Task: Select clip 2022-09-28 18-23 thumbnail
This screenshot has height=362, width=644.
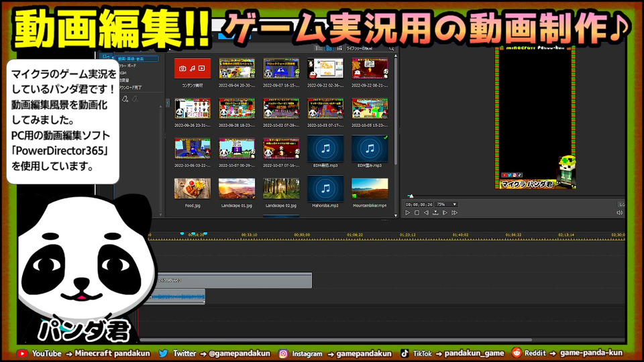Action: 237,109
